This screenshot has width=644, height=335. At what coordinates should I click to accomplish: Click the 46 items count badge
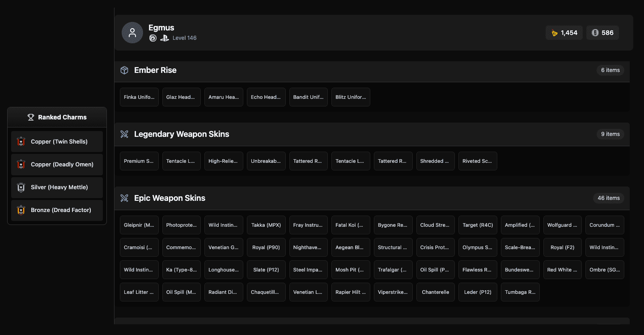(608, 198)
